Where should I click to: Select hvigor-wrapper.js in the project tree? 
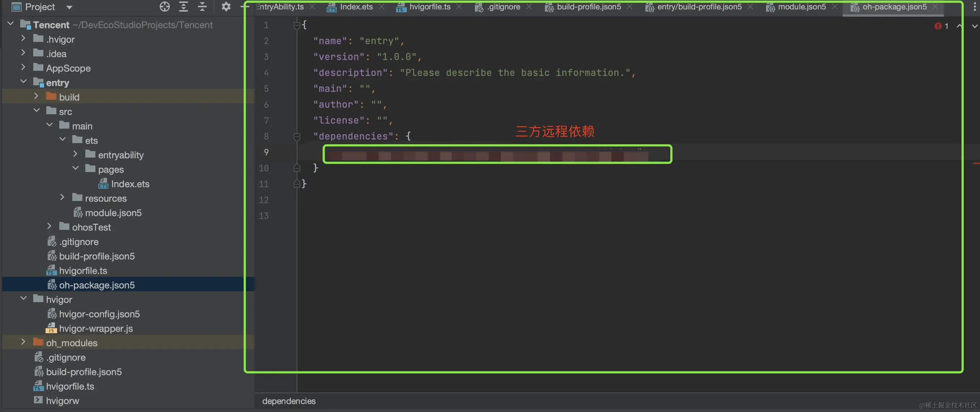tap(96, 328)
